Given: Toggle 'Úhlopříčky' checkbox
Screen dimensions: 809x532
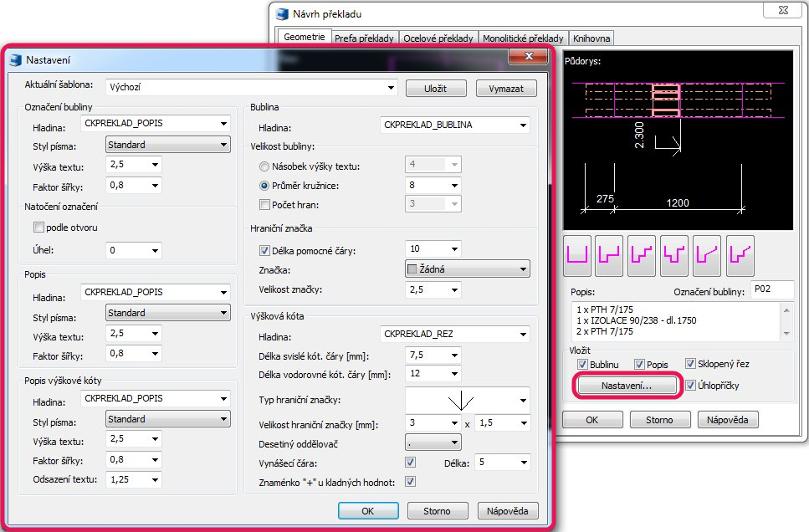Looking at the screenshot, I should [x=690, y=385].
